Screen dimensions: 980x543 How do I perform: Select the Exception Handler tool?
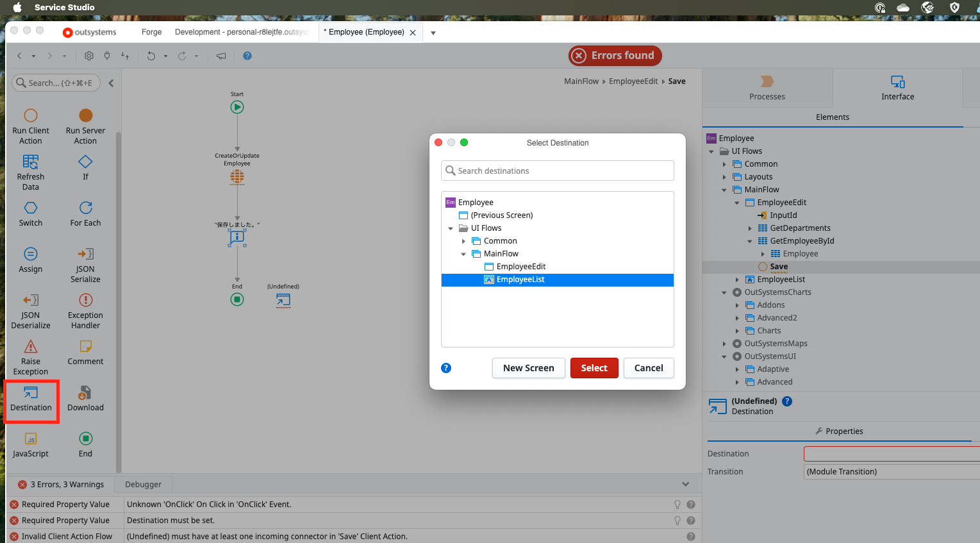(x=85, y=311)
